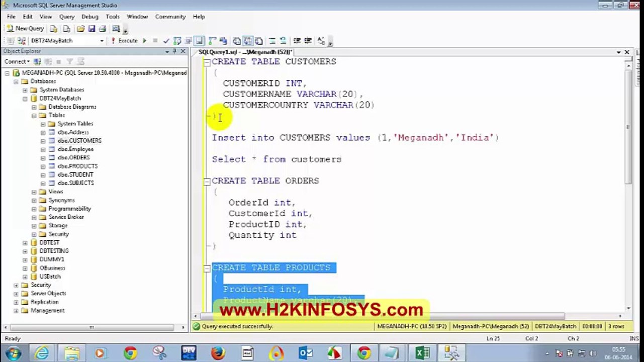The height and width of the screenshot is (362, 644).
Task: Collapse the Tables folder node
Action: [34, 116]
